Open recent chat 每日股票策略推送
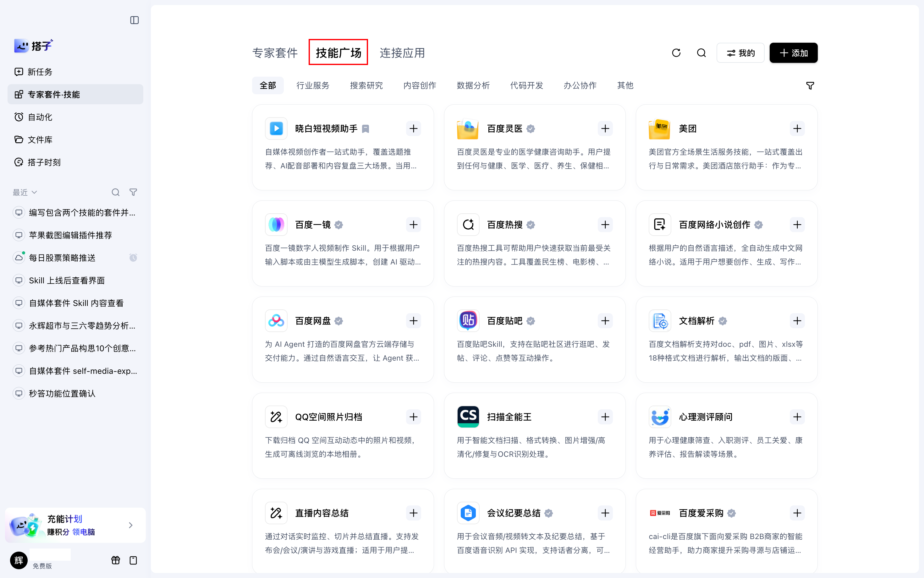Image resolution: width=924 pixels, height=578 pixels. (62, 258)
